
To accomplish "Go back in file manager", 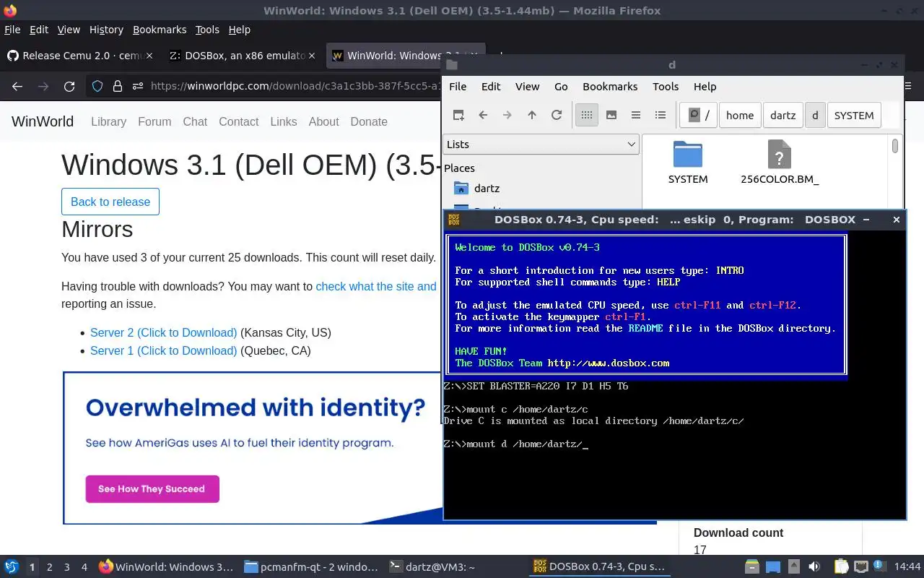I will [x=483, y=115].
